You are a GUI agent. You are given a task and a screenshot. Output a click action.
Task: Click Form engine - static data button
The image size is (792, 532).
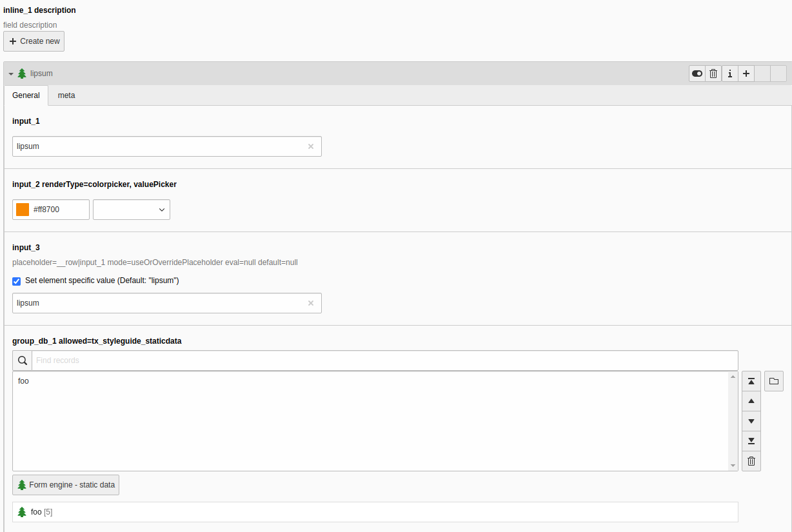tap(66, 485)
